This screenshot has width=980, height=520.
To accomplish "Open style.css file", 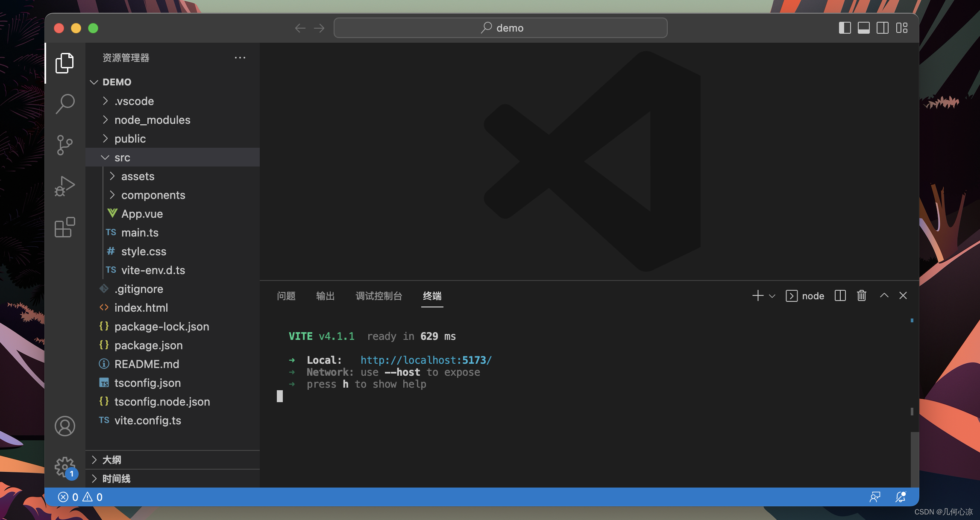I will coord(173,251).
